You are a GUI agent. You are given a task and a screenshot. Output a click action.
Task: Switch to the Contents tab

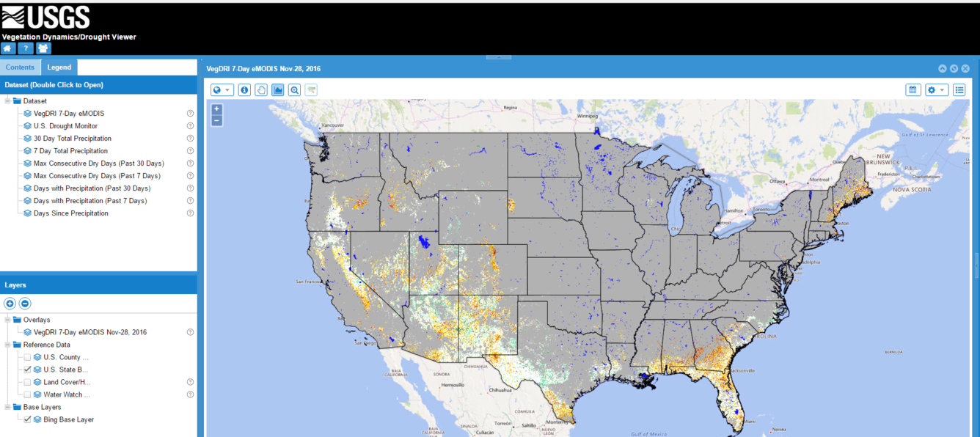[x=21, y=67]
